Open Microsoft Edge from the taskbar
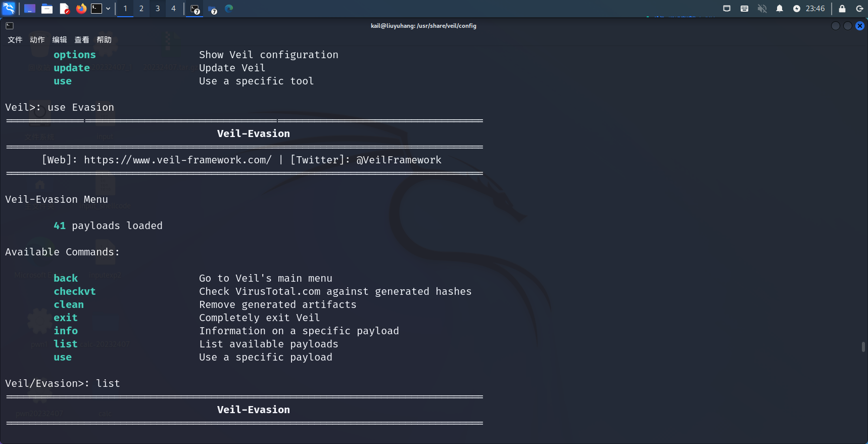Screen dimensions: 868x444 pyautogui.click(x=229, y=9)
